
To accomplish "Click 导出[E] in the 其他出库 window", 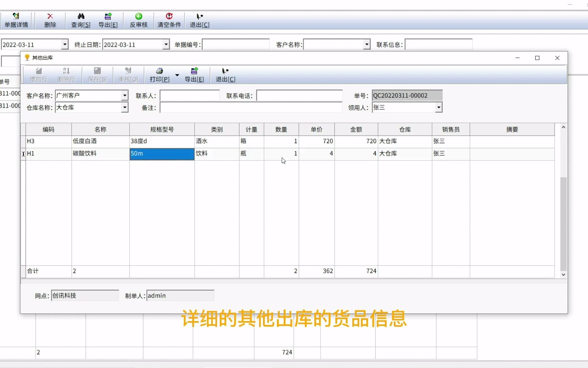I will (194, 75).
